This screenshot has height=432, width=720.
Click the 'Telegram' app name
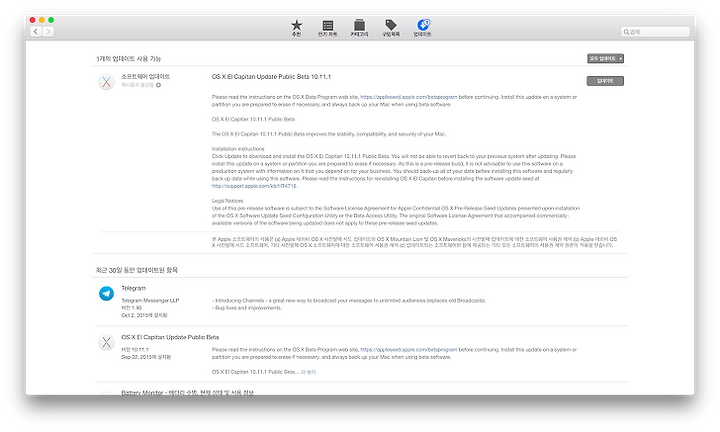point(134,288)
